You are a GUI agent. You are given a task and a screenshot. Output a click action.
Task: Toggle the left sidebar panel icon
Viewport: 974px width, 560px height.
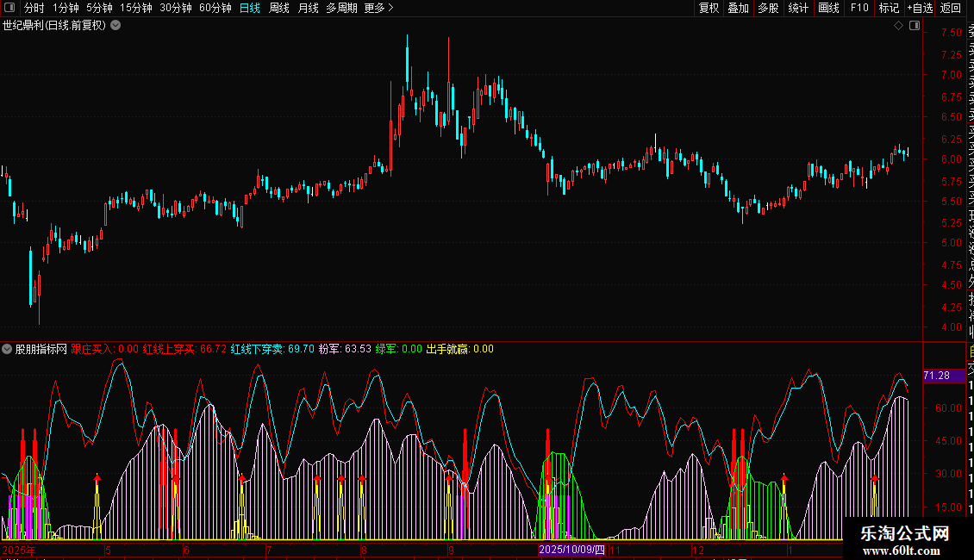coord(10,8)
